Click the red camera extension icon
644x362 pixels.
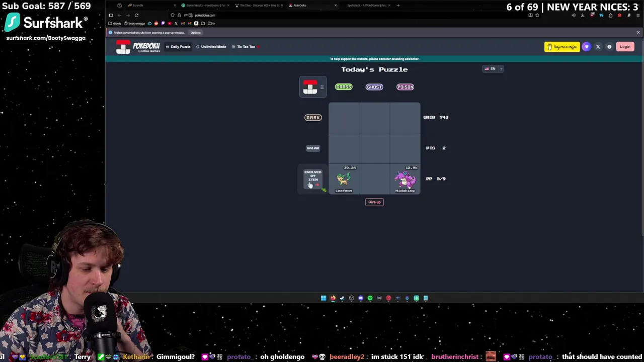click(619, 15)
